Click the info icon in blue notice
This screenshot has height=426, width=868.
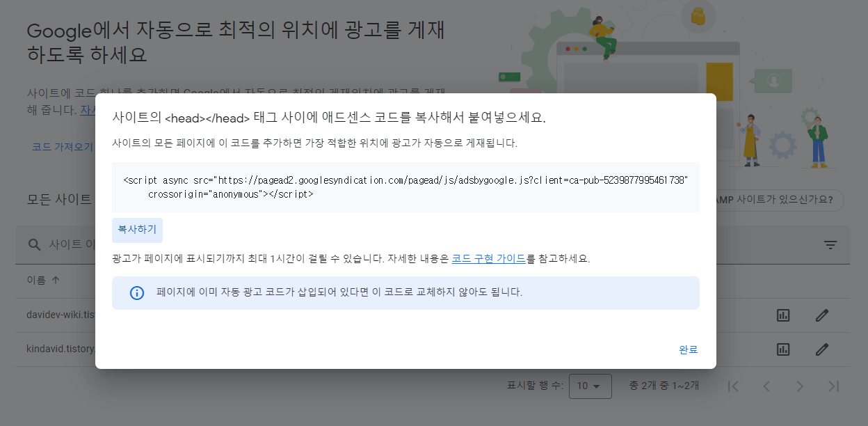[x=137, y=293]
